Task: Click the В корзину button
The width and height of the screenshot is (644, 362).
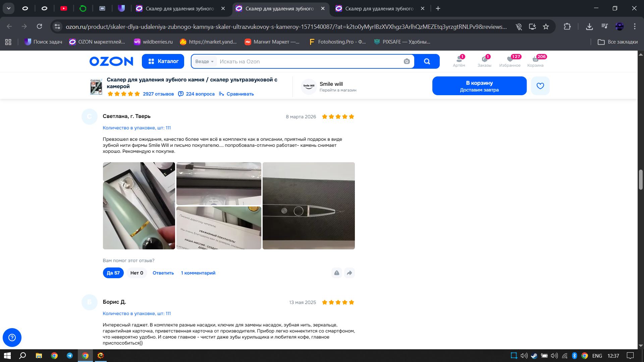Action: pos(479,86)
